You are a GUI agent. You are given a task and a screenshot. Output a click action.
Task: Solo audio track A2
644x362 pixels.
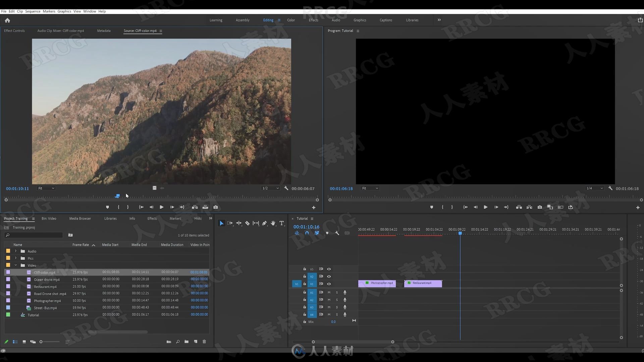click(337, 300)
